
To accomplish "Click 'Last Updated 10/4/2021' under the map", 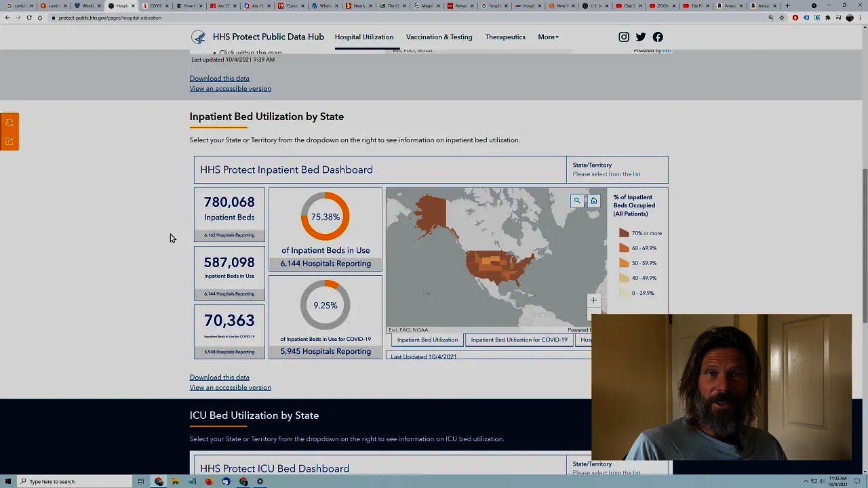I will click(x=423, y=357).
